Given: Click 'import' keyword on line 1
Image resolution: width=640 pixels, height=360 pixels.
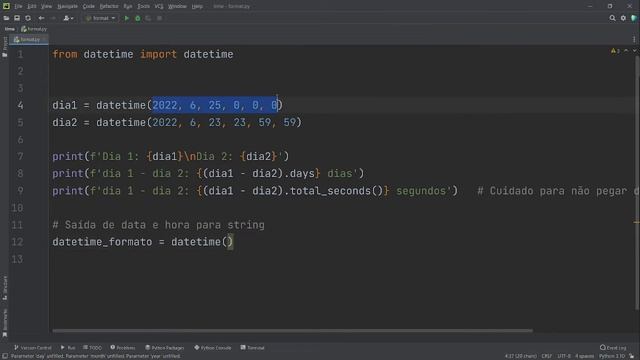Looking at the screenshot, I should tap(158, 54).
